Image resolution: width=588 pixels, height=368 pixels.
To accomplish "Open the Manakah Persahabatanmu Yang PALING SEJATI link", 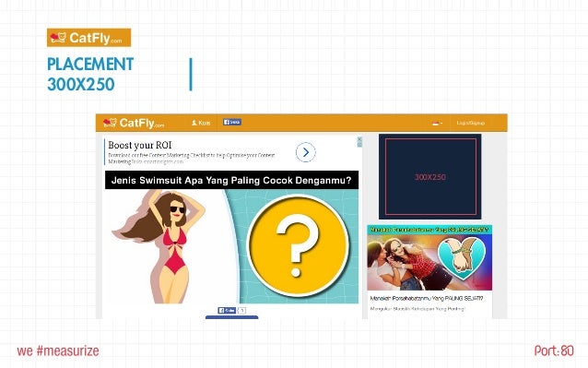I will [x=427, y=299].
